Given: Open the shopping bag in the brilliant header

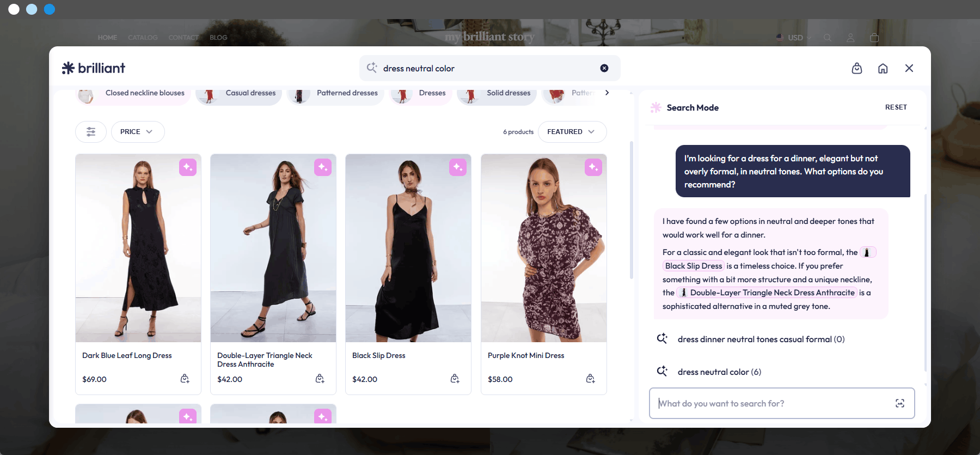Looking at the screenshot, I should point(857,68).
